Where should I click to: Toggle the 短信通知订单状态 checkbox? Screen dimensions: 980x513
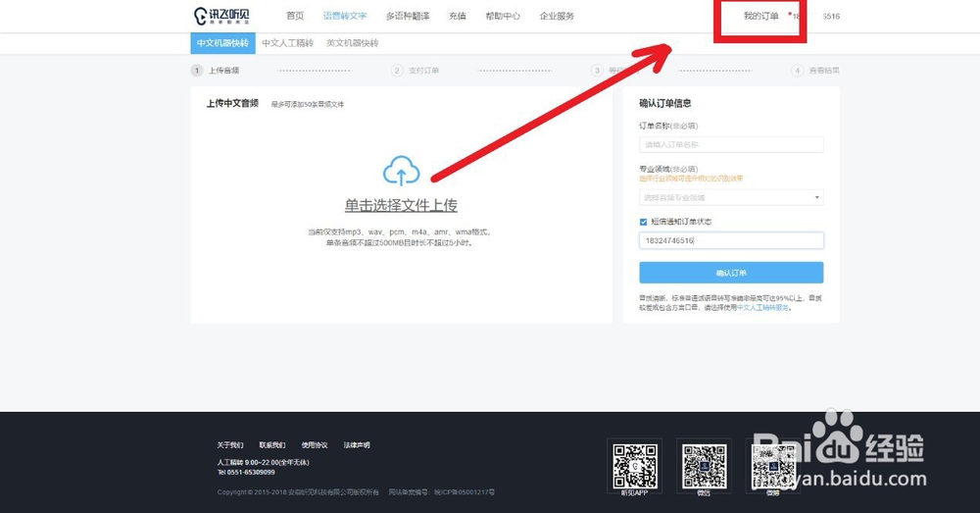(643, 222)
